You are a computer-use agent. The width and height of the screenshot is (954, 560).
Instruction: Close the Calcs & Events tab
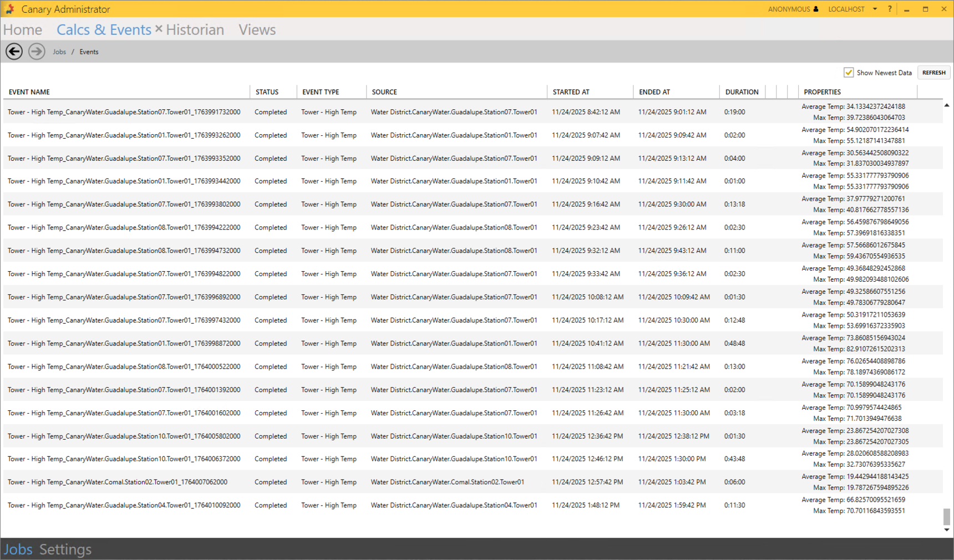coord(159,29)
